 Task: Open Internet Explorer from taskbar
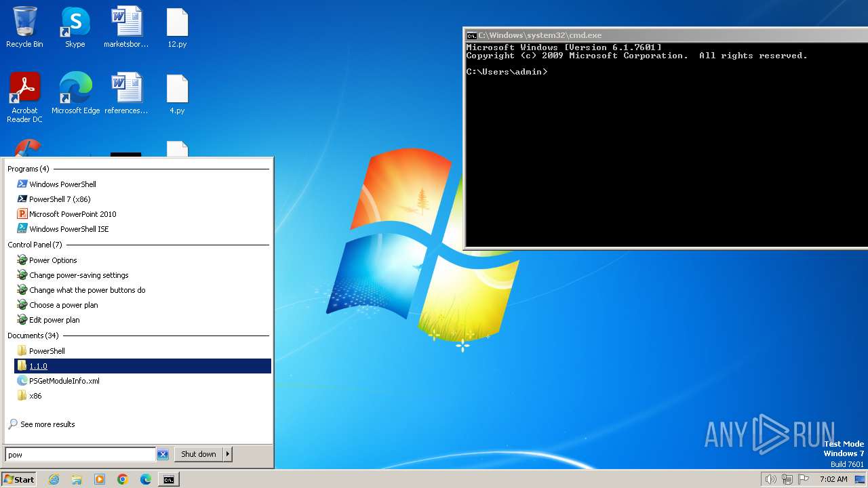tap(54, 479)
